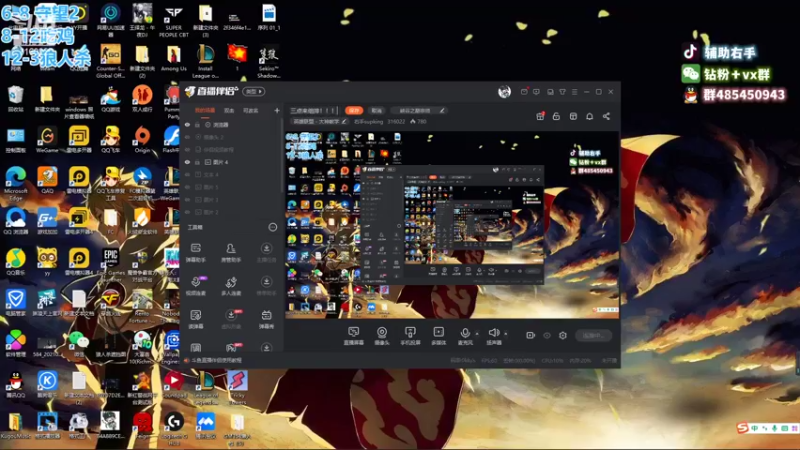Screen dimensions: 800x450
Task: Open the layout icon above the preview
Action: pyautogui.click(x=573, y=116)
